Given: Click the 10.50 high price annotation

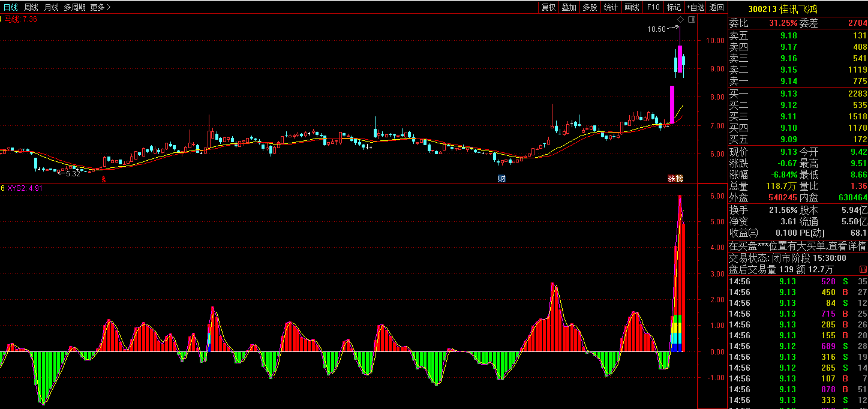Looking at the screenshot, I should click(656, 29).
